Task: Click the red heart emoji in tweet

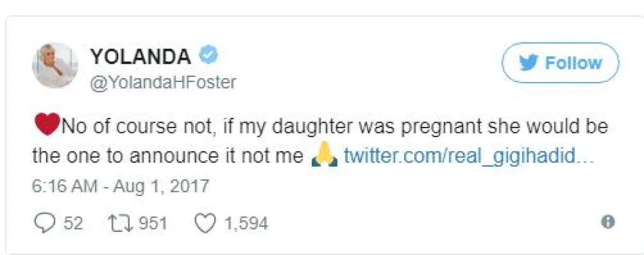Action: pyautogui.click(x=46, y=126)
